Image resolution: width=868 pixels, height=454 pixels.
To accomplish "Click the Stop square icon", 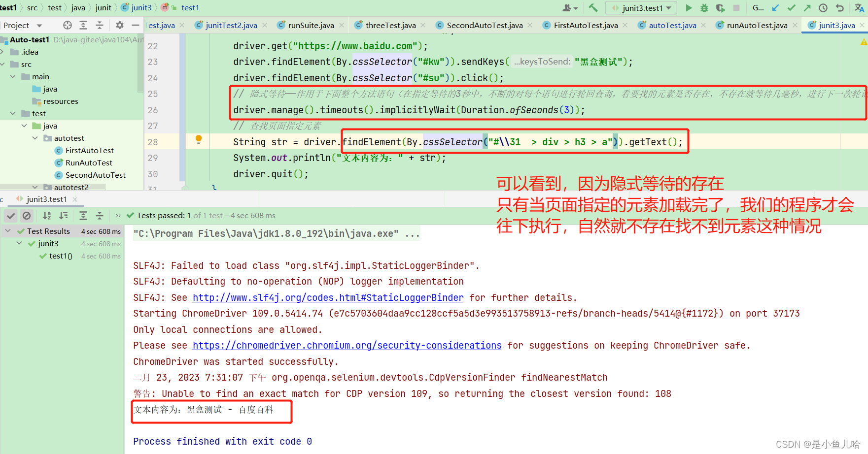I will pos(736,8).
